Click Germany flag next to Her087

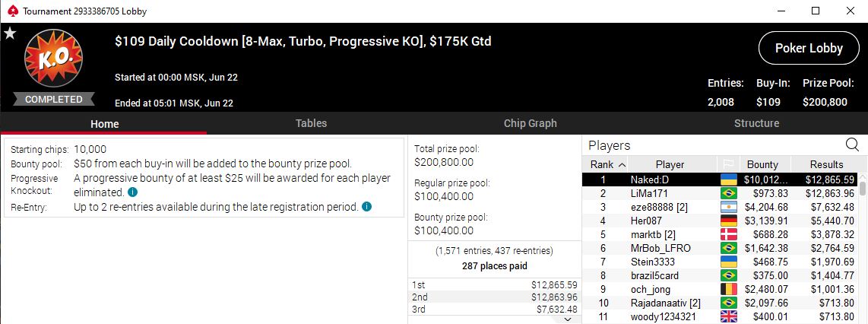728,221
